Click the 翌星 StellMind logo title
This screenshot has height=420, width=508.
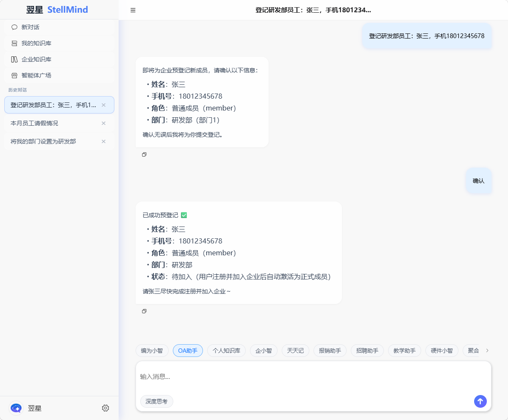[57, 10]
